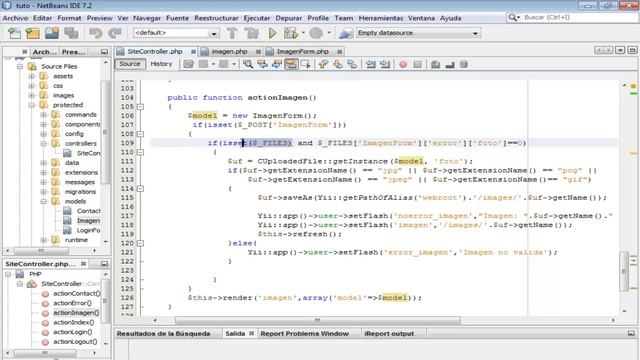Click the search magnifier icon
This screenshot has height=360, width=640.
(x=513, y=18)
